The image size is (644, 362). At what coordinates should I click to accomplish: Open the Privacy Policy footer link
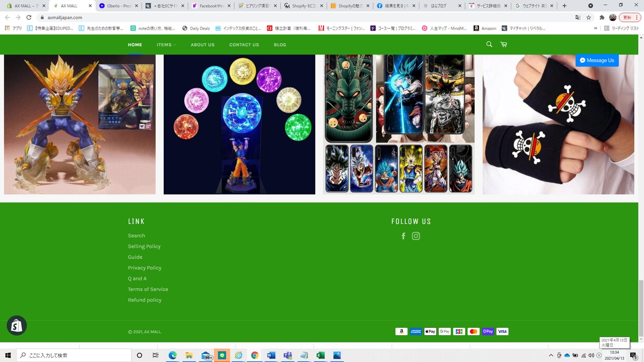145,268
